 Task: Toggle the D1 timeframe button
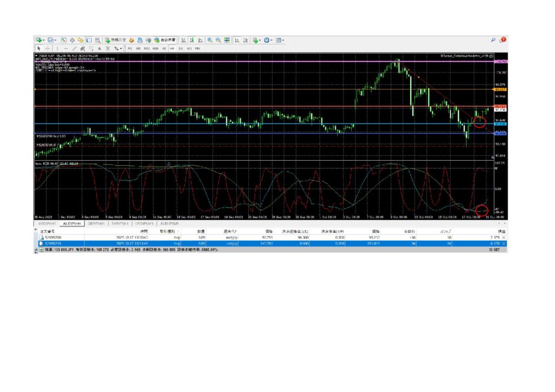pyautogui.click(x=180, y=48)
